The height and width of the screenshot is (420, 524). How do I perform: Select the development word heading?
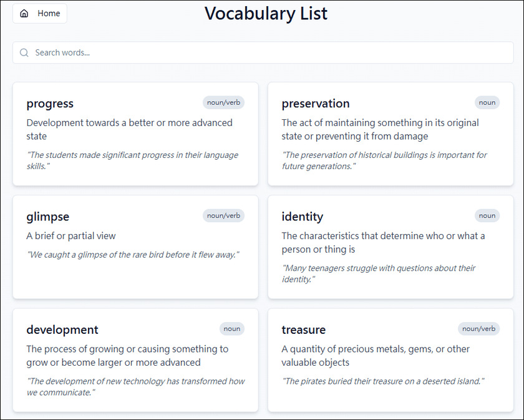point(62,330)
